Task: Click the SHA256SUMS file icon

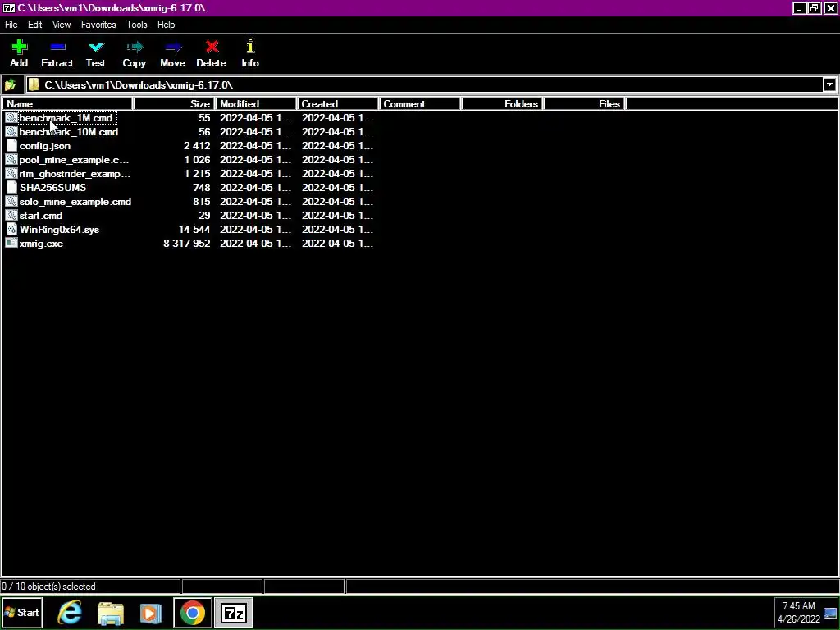Action: (x=11, y=188)
